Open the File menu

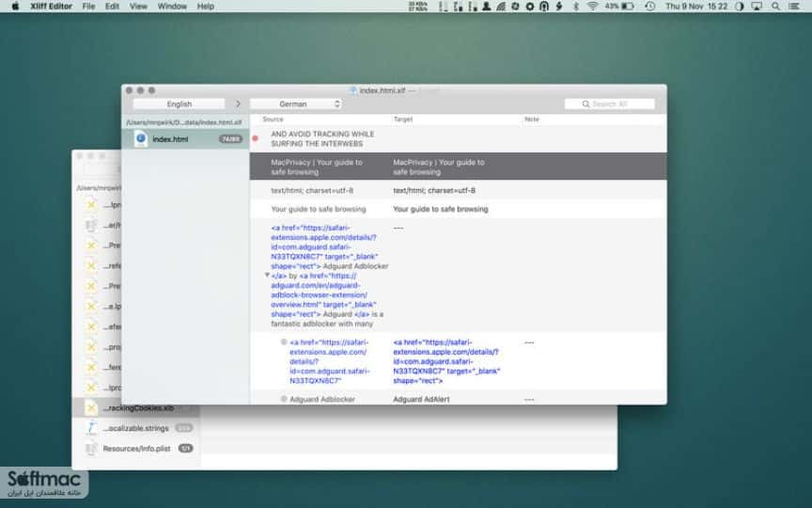(x=88, y=7)
